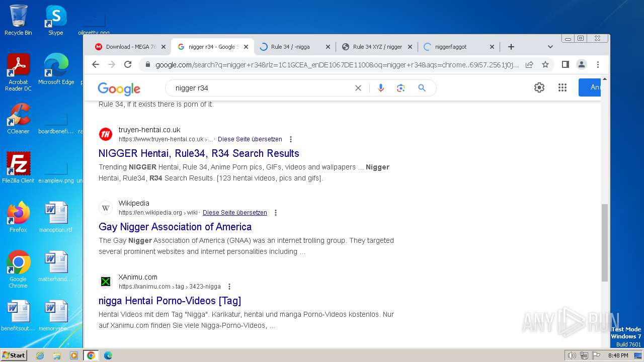
Task: Open tab search dropdown chevron
Action: click(x=550, y=47)
